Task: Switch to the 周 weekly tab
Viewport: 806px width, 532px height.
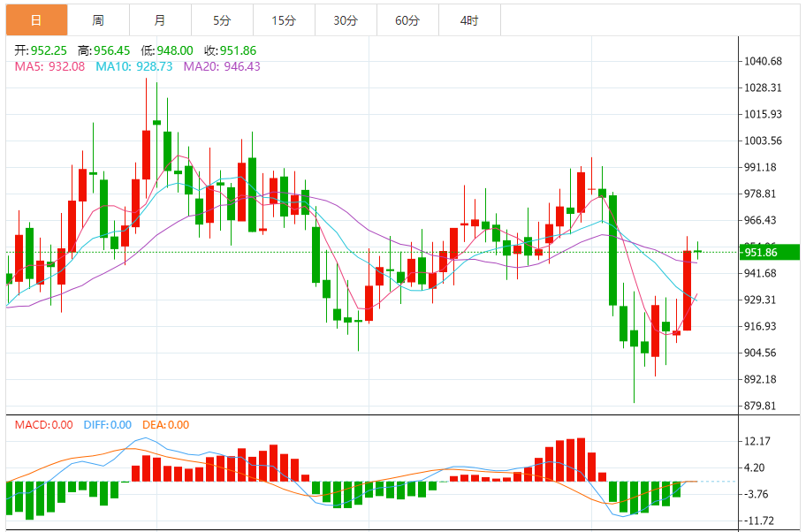Action: coord(98,20)
